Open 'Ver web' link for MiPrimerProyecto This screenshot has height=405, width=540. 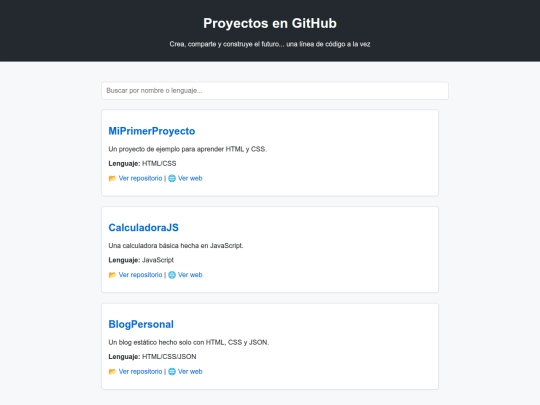pos(190,178)
